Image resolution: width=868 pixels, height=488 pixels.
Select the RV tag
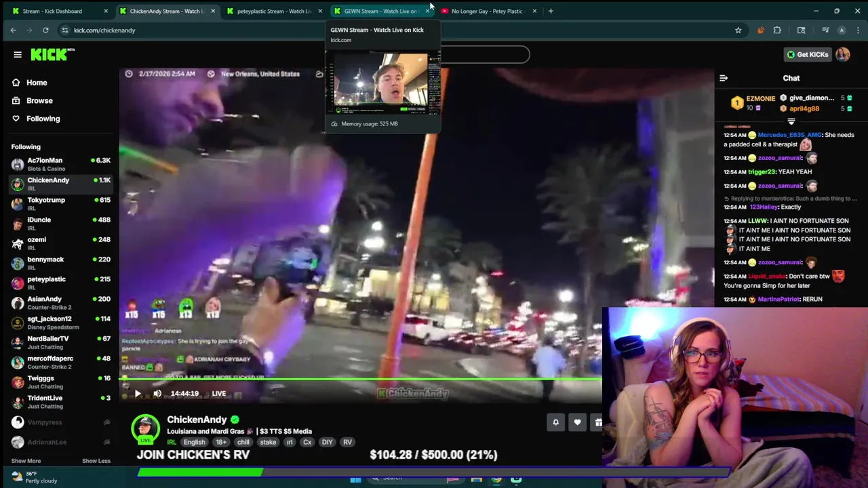click(x=347, y=442)
